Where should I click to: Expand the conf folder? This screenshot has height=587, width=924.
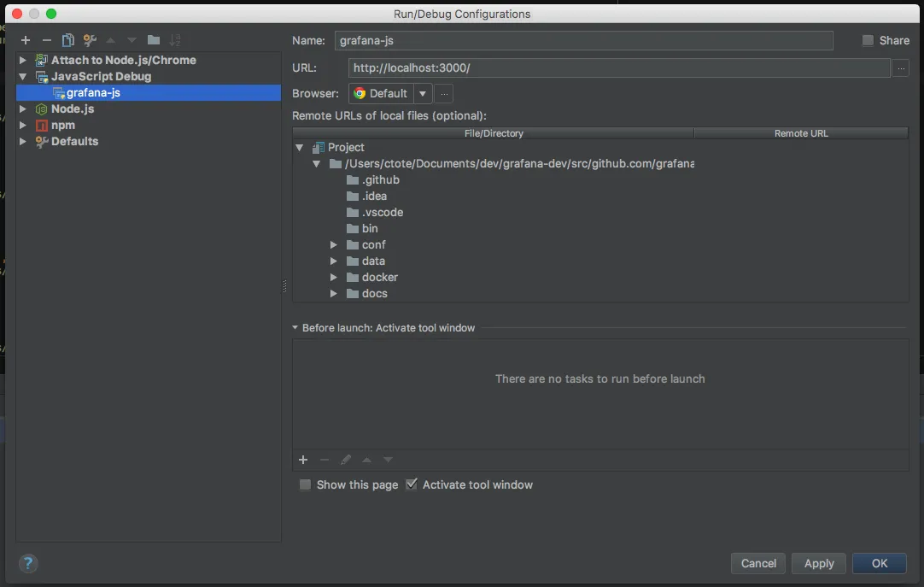click(x=334, y=244)
